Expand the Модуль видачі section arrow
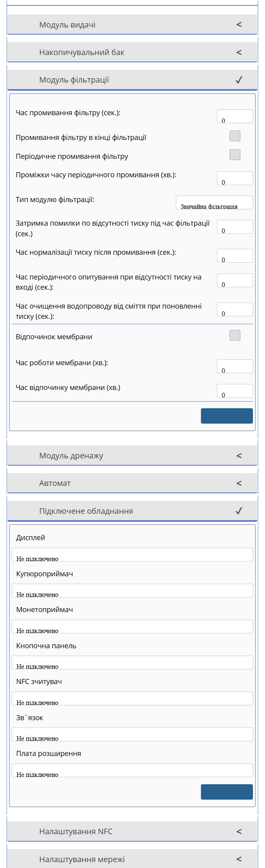Image resolution: width=265 pixels, height=868 pixels. pos(239,25)
